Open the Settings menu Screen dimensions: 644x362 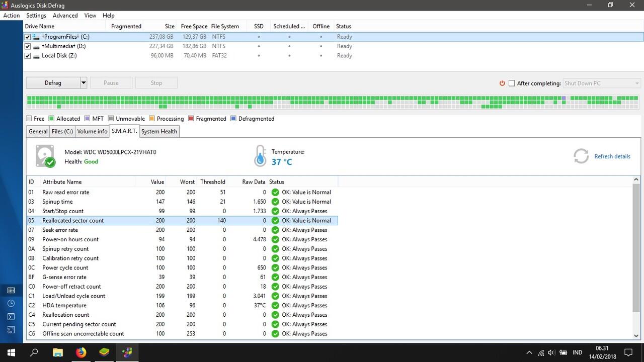click(36, 16)
